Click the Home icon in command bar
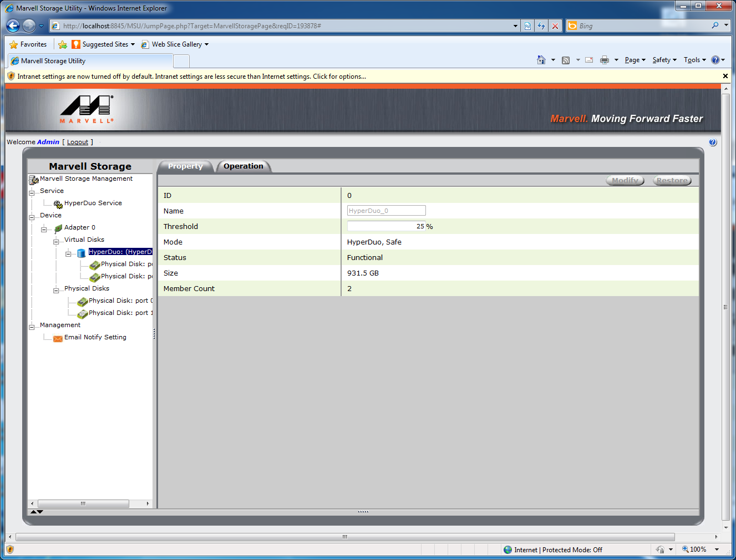This screenshot has width=736, height=560. (x=541, y=60)
